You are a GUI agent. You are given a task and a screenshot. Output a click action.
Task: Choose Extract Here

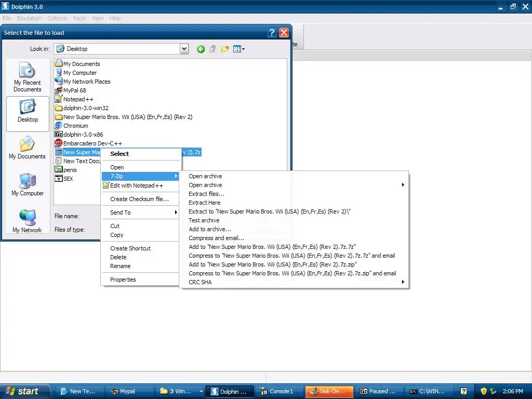click(x=294, y=203)
